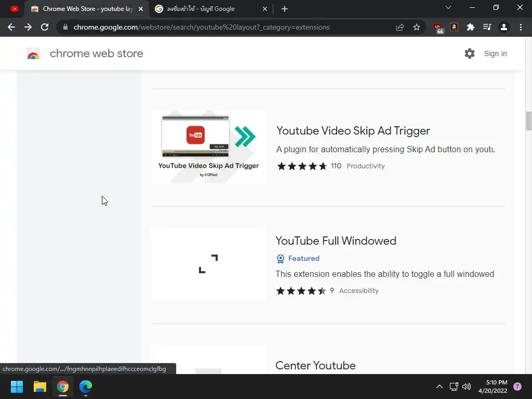
Task: Open the clock and date panel
Action: click(x=493, y=387)
